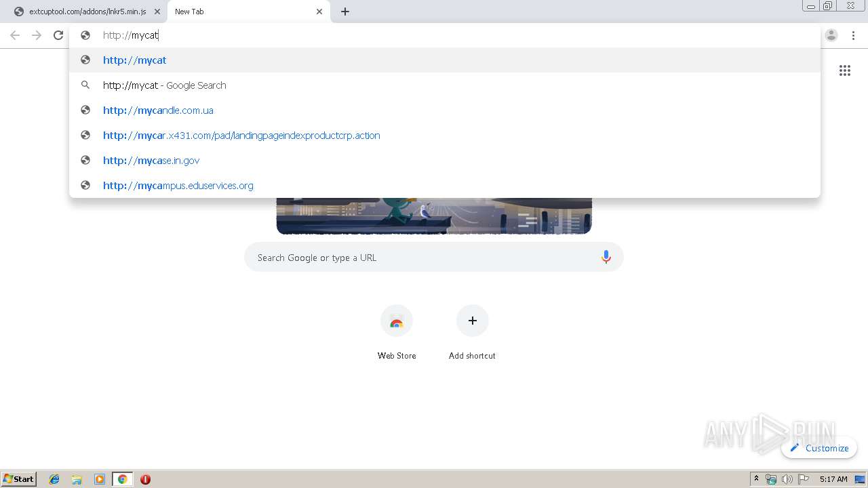Click the search magnifier beside Google Search suggestion
The width and height of the screenshot is (868, 488).
(x=85, y=85)
